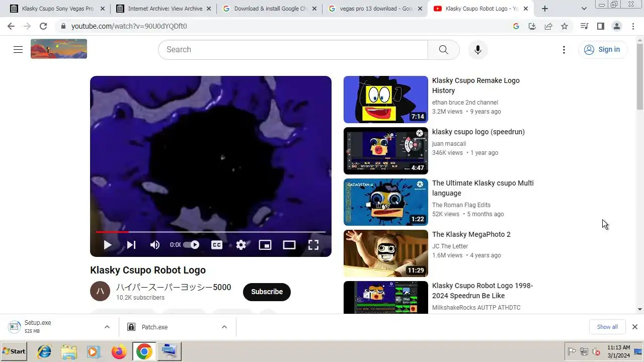The width and height of the screenshot is (644, 362).
Task: Share this page from address bar
Action: (x=548, y=26)
